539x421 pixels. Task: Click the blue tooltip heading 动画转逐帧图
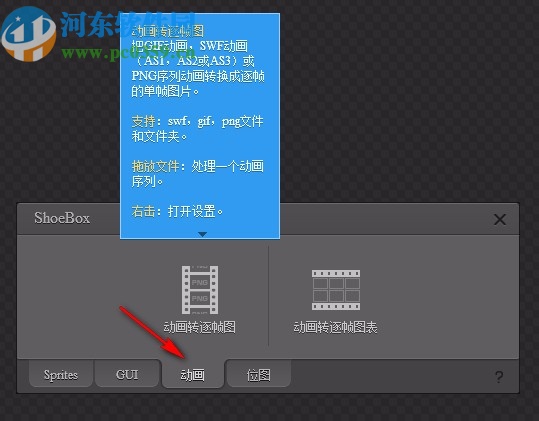click(x=168, y=31)
